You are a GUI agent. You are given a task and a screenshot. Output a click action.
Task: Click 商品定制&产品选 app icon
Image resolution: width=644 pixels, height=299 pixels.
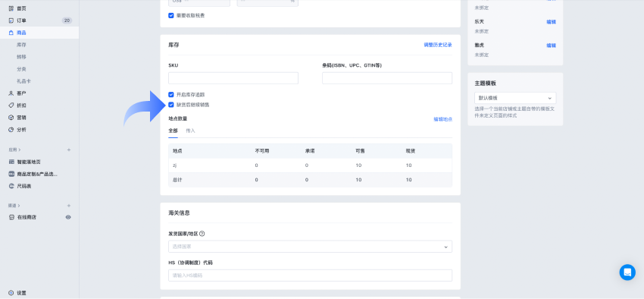(x=11, y=174)
